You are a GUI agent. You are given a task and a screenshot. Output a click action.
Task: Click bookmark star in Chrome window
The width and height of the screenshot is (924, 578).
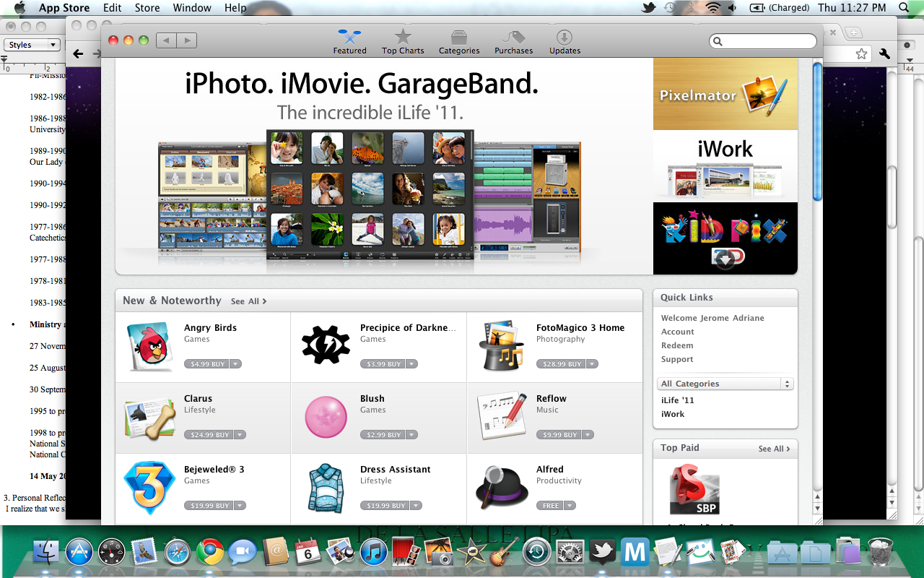tap(861, 53)
